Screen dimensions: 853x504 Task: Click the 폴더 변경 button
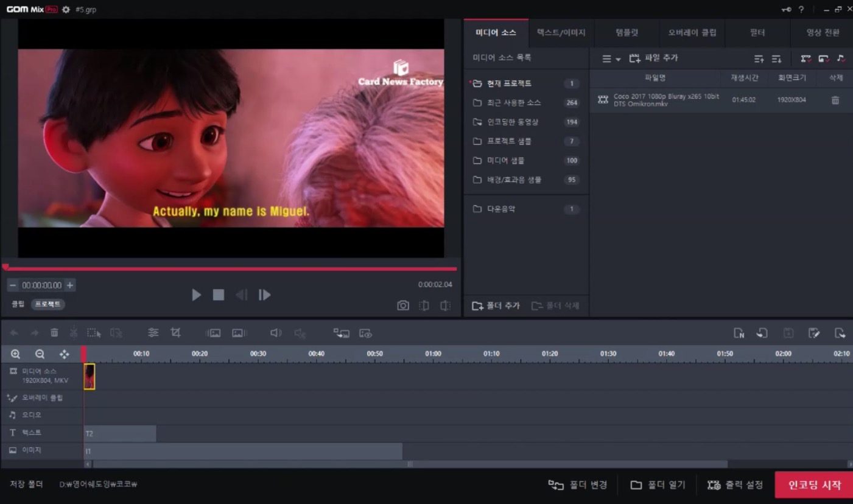(x=578, y=485)
